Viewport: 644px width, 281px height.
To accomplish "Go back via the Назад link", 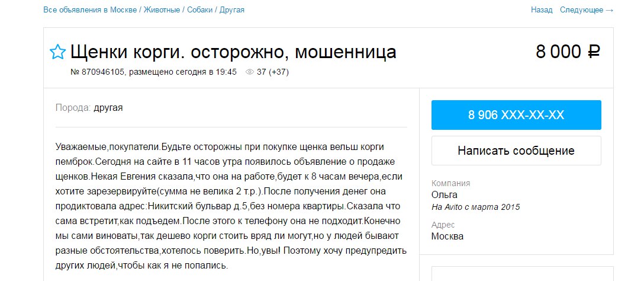I will click(x=542, y=10).
